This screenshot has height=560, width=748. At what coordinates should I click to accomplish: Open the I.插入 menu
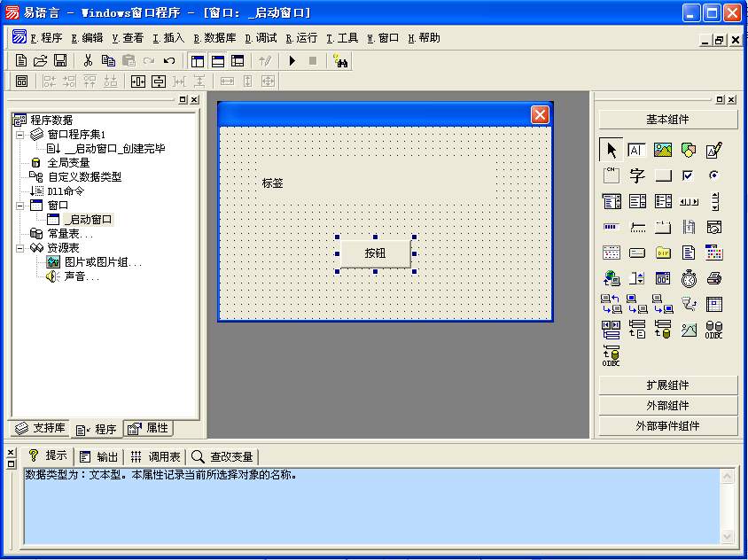(x=168, y=38)
